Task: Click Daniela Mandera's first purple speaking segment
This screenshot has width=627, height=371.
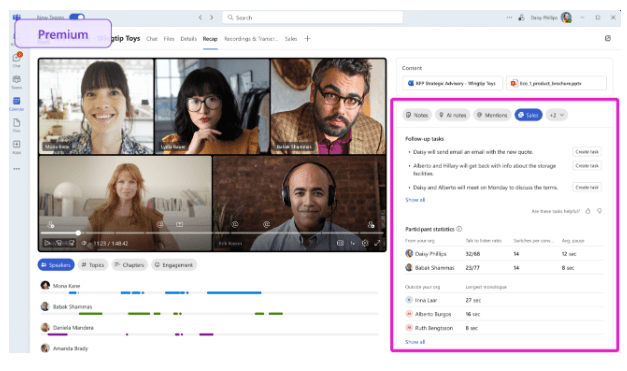Action: point(57,334)
